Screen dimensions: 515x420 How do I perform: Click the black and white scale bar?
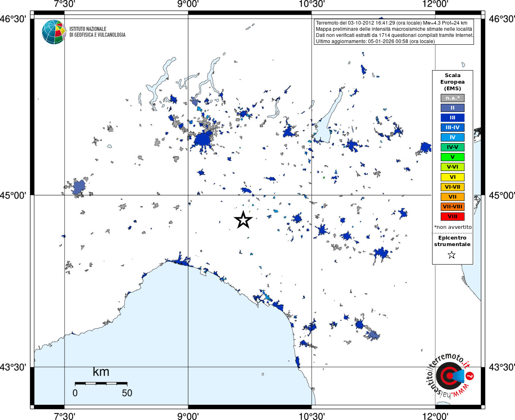(x=101, y=383)
